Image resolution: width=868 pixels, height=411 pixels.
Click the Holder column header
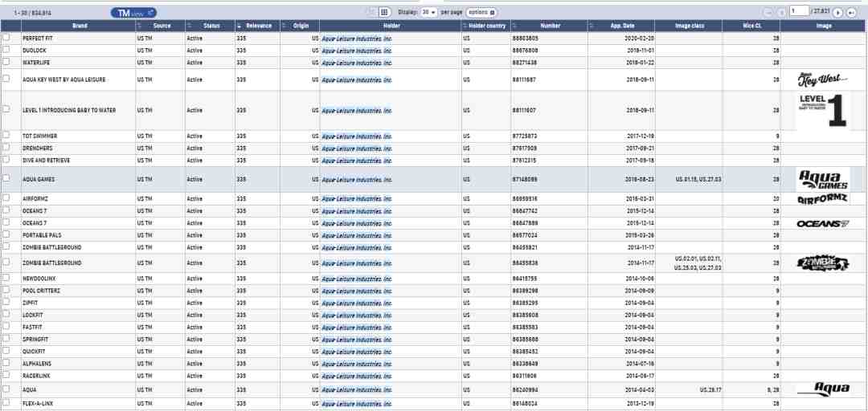pos(391,26)
